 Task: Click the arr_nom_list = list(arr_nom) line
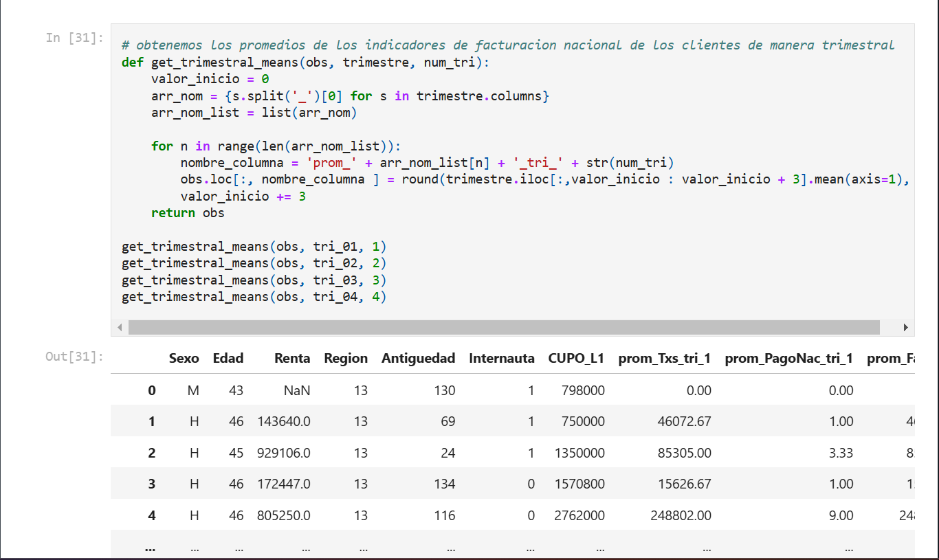(x=254, y=113)
